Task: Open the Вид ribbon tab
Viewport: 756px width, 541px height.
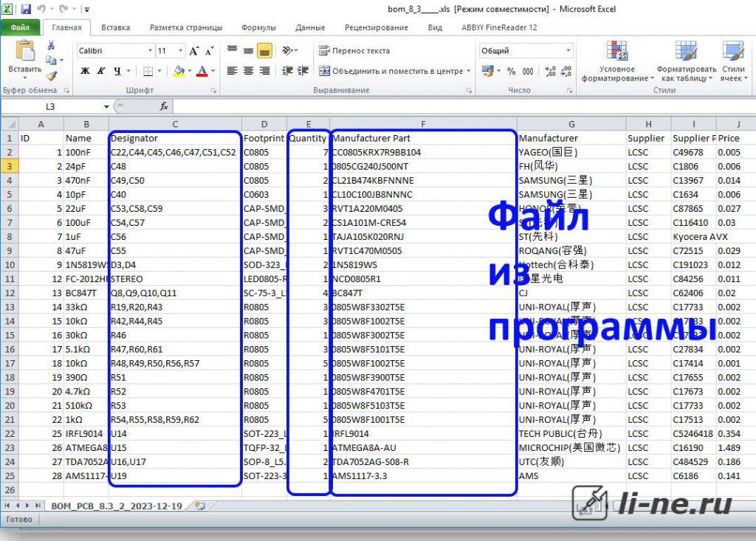Action: click(435, 27)
